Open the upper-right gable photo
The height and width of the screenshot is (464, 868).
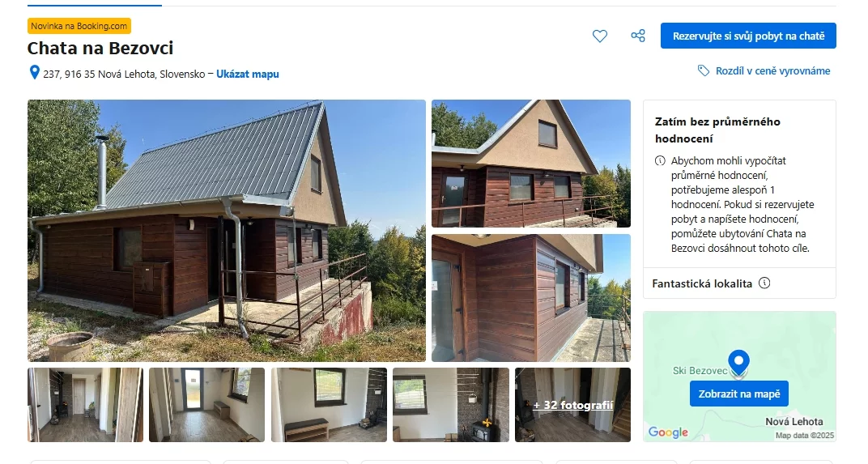coord(531,164)
